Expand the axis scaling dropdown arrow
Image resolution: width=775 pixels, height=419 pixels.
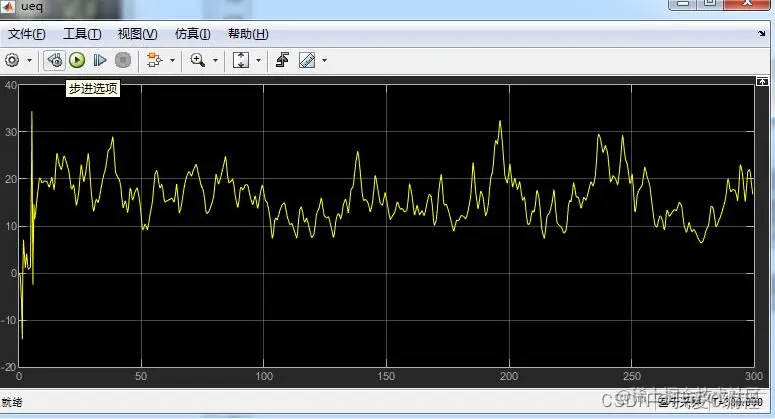click(x=258, y=60)
